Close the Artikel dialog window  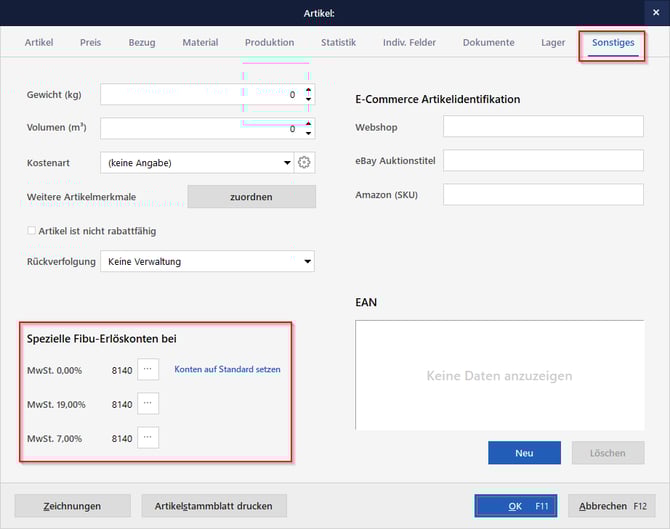click(655, 13)
